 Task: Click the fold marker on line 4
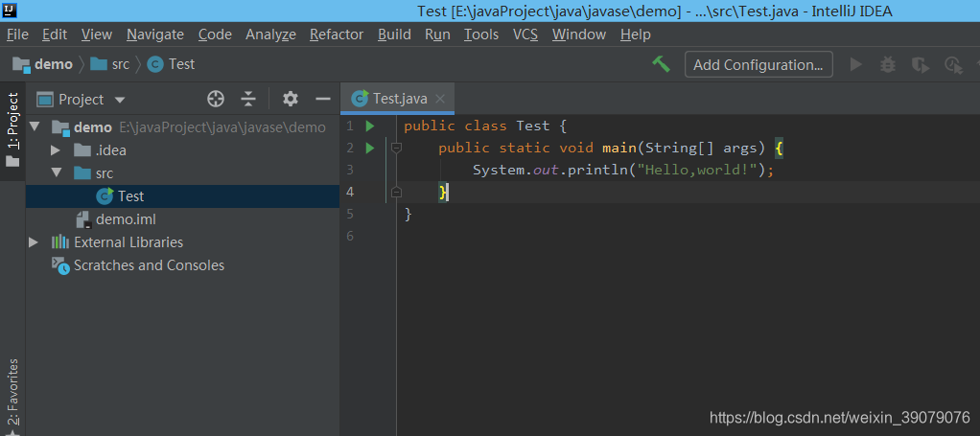pos(396,193)
